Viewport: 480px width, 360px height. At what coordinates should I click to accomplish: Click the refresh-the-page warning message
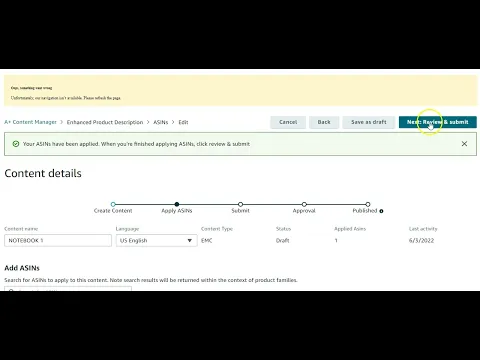pyautogui.click(x=66, y=98)
